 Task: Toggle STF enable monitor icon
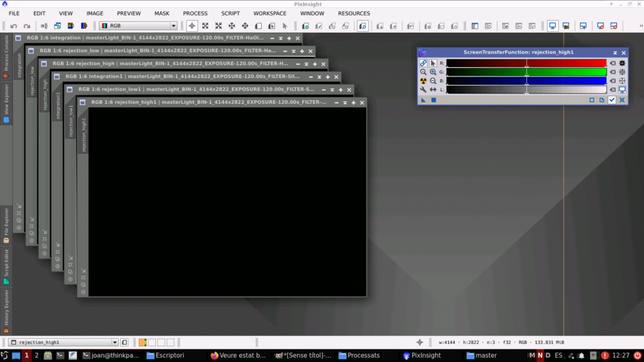point(623,90)
